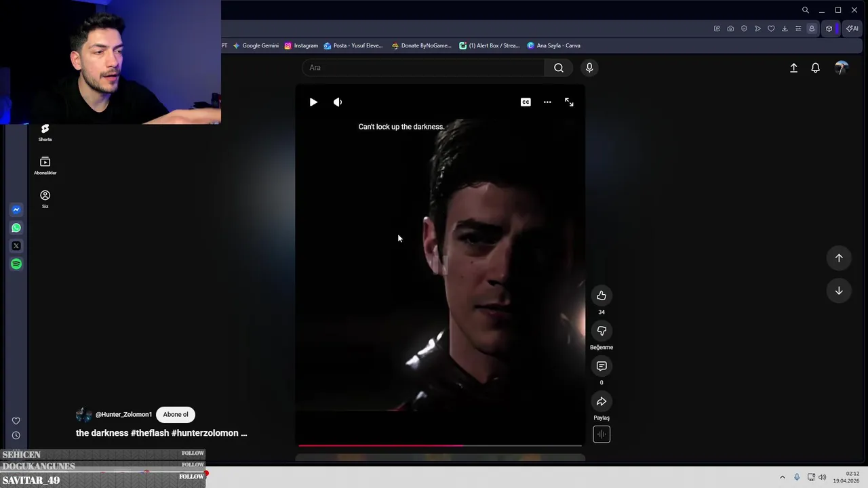Open the privacy shield toolbar icon
The width and height of the screenshot is (868, 488).
tap(744, 28)
